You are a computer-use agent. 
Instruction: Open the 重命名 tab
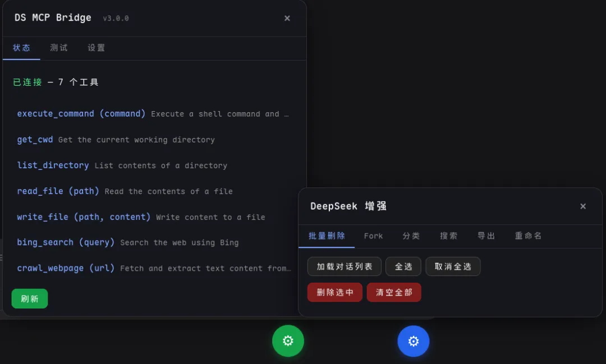point(528,236)
